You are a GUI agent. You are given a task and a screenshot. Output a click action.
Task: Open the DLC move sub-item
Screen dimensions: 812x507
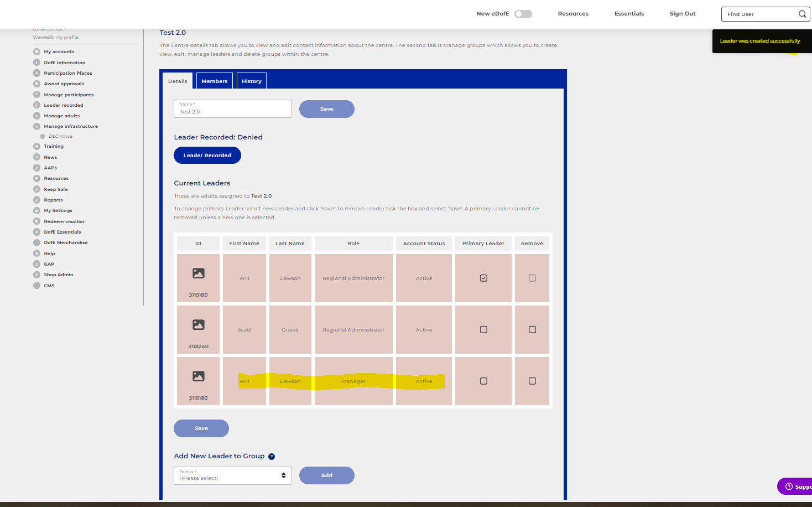click(60, 136)
